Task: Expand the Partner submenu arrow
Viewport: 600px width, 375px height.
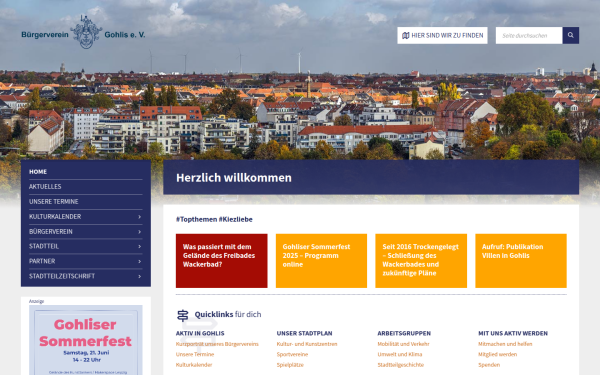Action: pyautogui.click(x=139, y=261)
